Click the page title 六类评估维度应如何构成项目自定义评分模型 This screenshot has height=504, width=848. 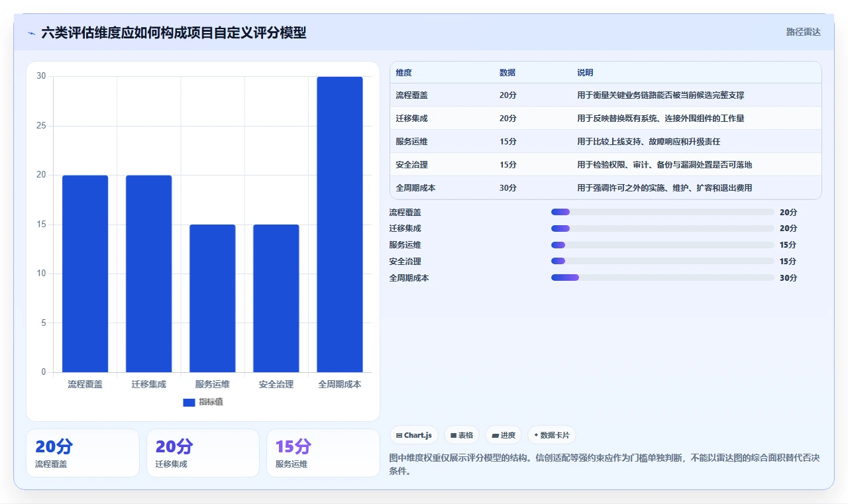(x=174, y=32)
